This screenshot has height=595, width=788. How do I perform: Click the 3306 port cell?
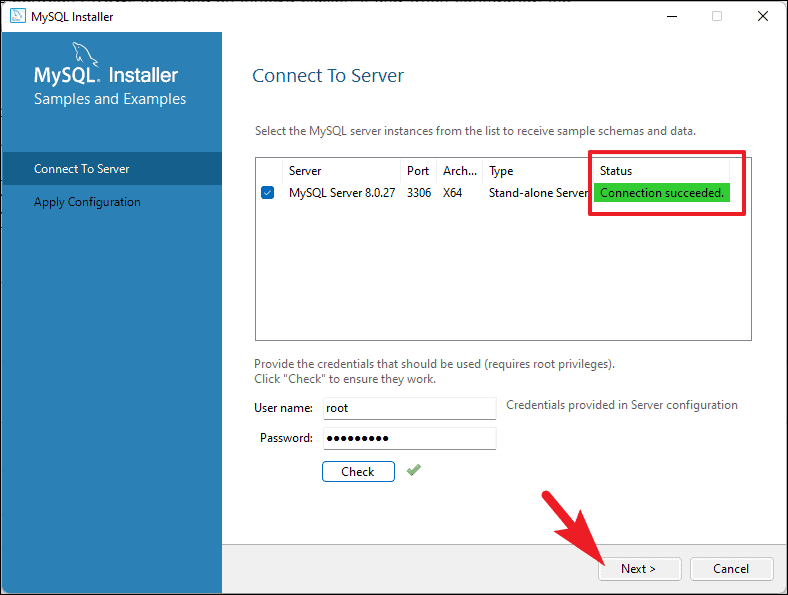[x=419, y=193]
